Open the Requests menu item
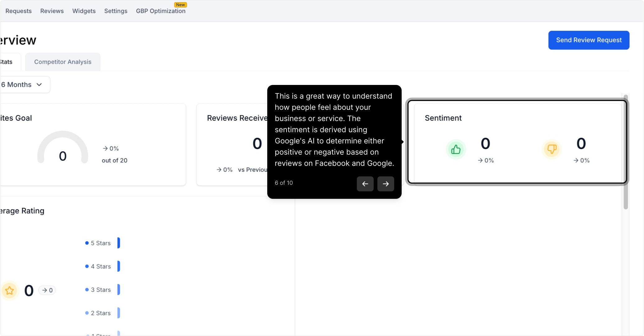 [x=18, y=11]
